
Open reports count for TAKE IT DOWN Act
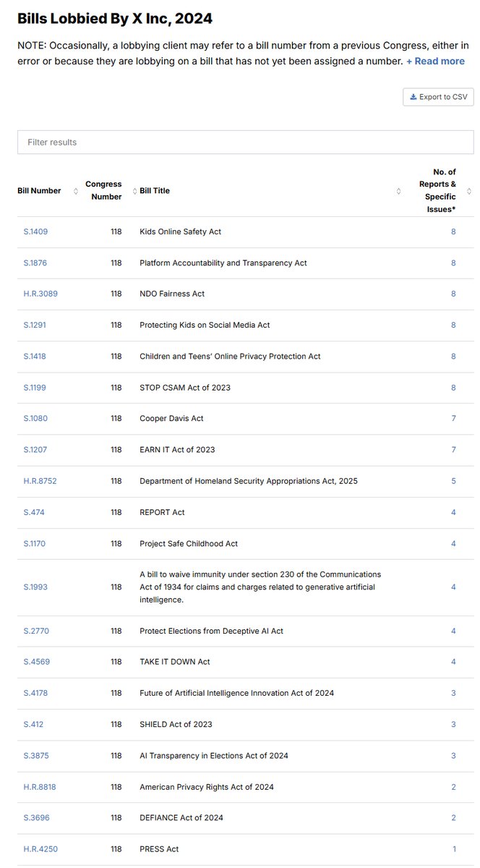453,663
